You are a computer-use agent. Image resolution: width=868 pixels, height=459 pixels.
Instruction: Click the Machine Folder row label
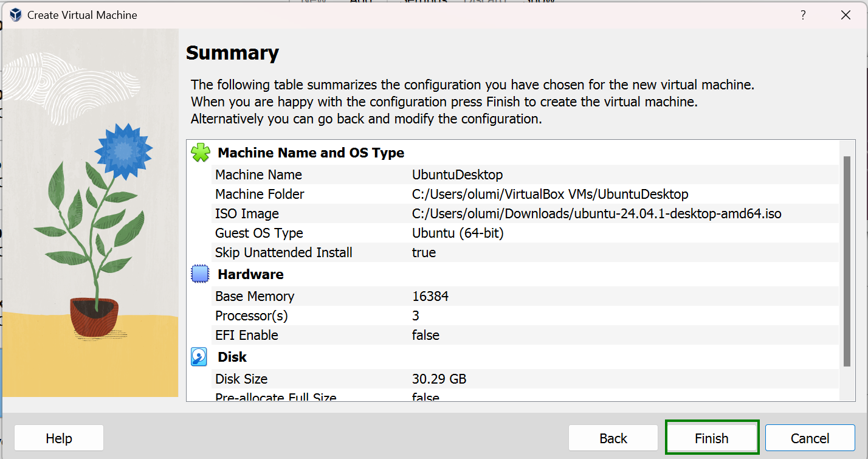pyautogui.click(x=260, y=194)
